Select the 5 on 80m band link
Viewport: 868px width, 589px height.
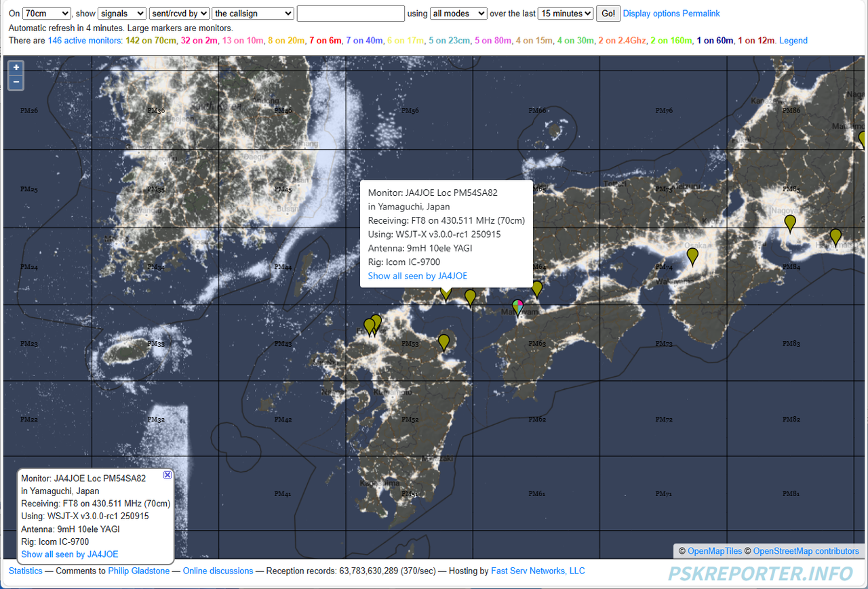[493, 41]
